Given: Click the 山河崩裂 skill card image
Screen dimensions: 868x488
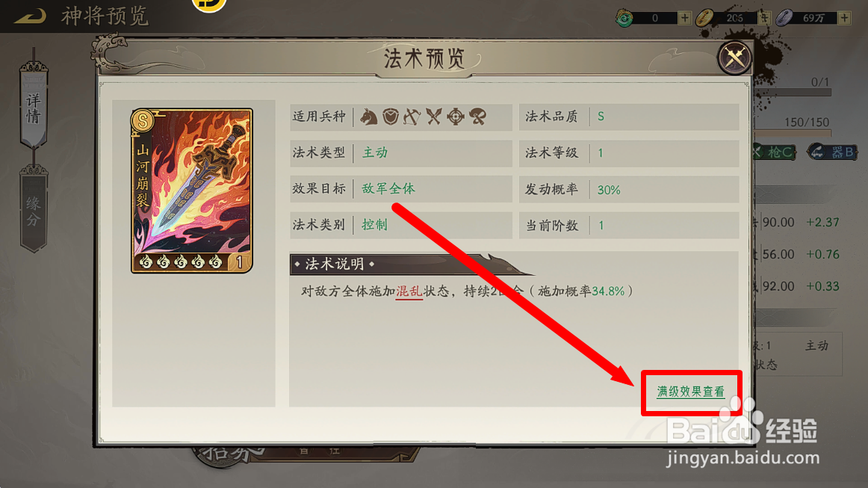Looking at the screenshot, I should 191,191.
